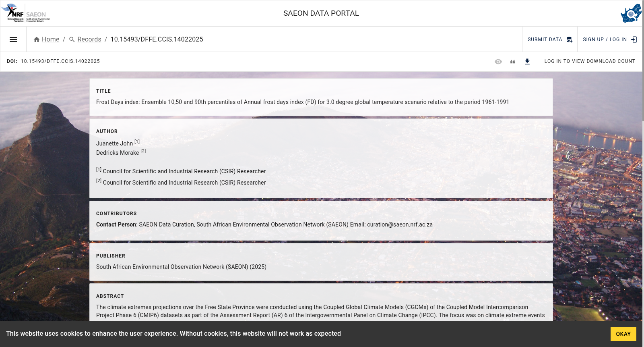Click the cookie notice message text

[x=173, y=334]
